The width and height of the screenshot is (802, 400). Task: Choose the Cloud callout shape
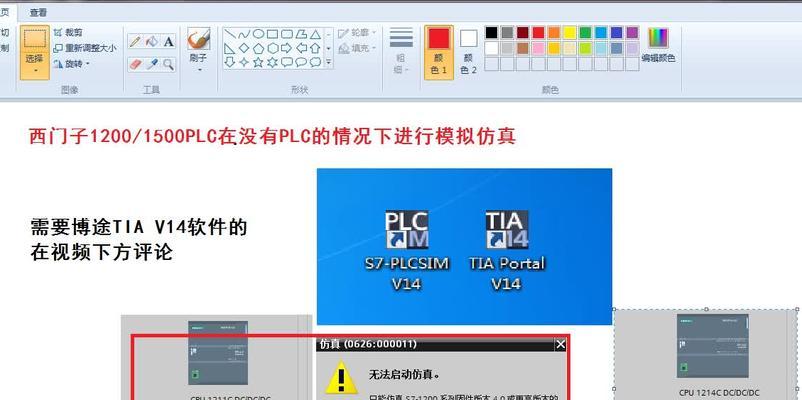pyautogui.click(x=316, y=62)
